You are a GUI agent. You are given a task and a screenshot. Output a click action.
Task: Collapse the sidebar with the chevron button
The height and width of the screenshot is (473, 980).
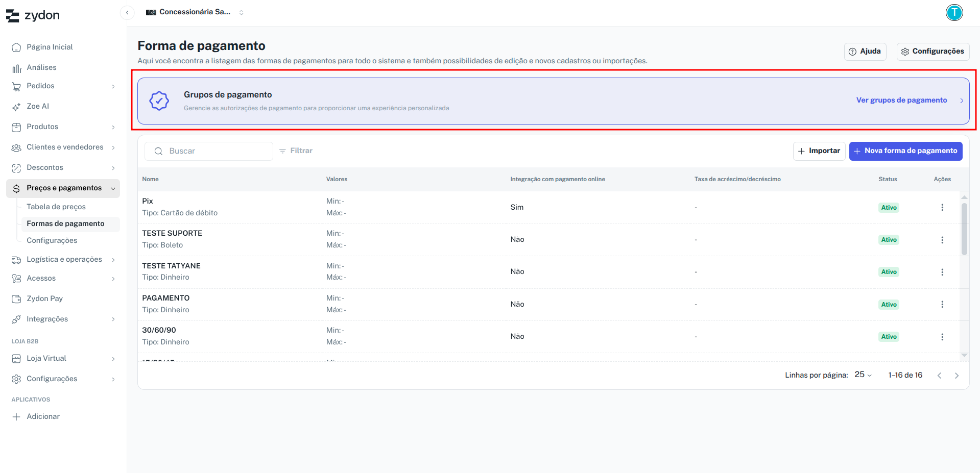127,12
